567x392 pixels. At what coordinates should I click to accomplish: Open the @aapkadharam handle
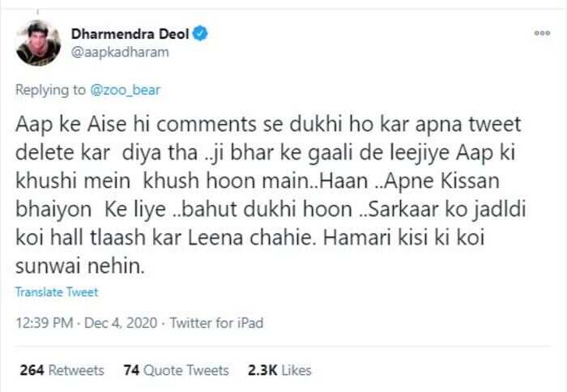[x=120, y=53]
